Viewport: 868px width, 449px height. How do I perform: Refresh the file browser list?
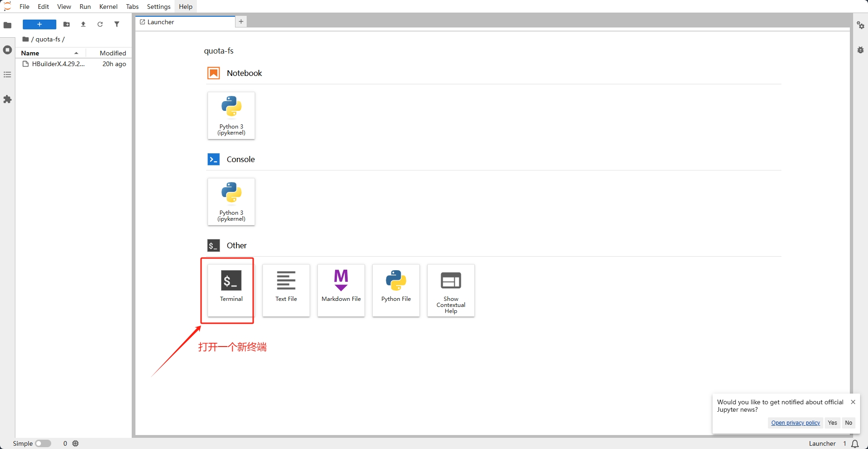tap(100, 24)
